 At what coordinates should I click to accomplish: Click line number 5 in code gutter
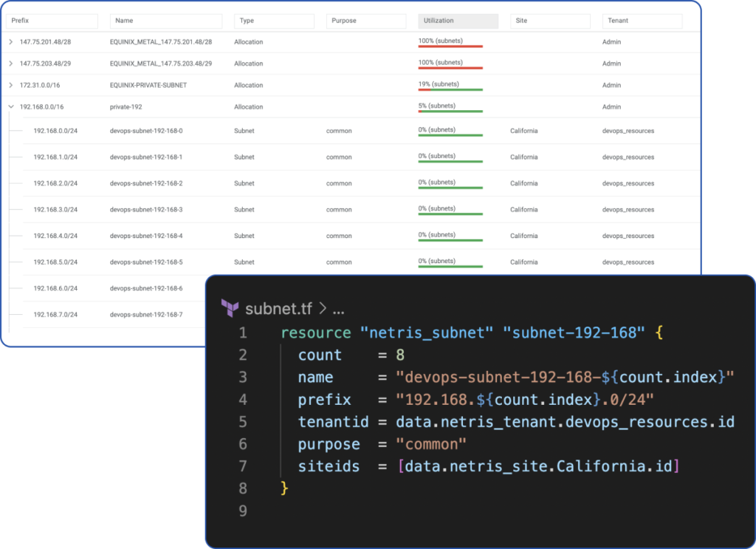(242, 422)
